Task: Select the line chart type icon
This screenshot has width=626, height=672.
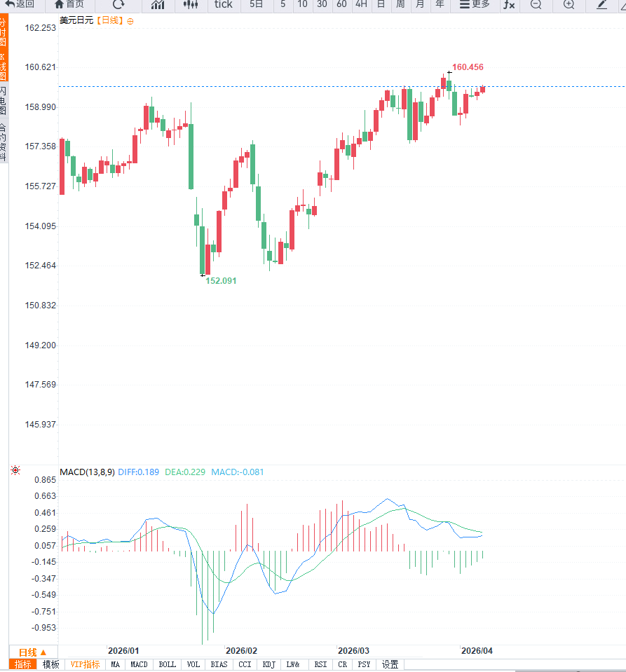Action: click(x=158, y=4)
